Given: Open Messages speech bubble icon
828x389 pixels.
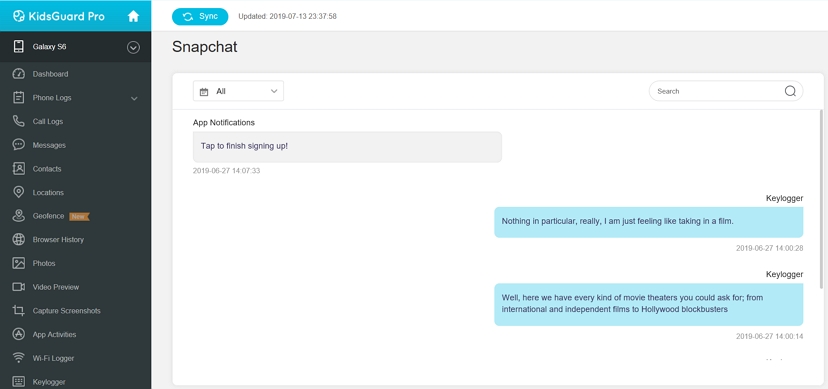Looking at the screenshot, I should pos(18,145).
